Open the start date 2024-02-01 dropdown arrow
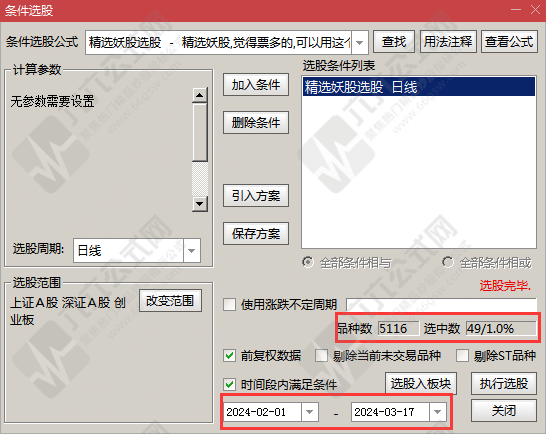Screen dimensions: 546x434 point(310,412)
